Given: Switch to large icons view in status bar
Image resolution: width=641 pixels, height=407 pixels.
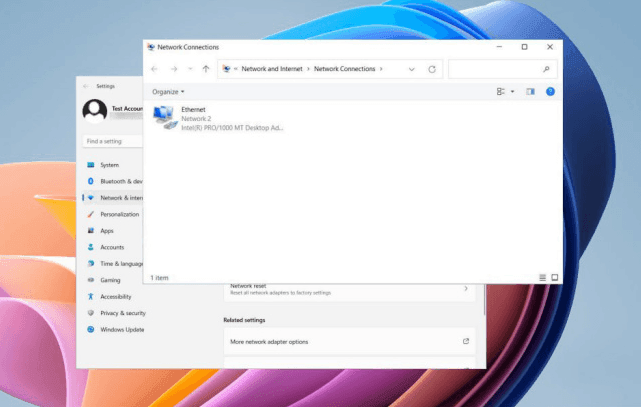Looking at the screenshot, I should pyautogui.click(x=555, y=278).
